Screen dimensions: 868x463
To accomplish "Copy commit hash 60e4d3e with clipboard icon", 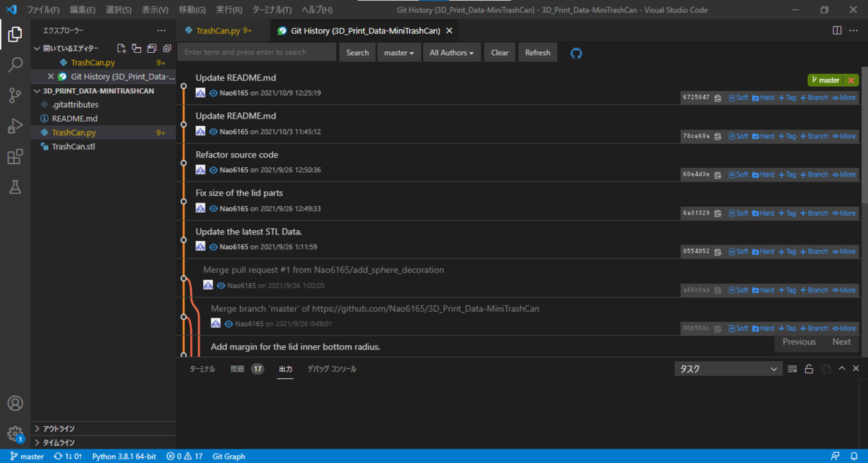I will pyautogui.click(x=718, y=174).
